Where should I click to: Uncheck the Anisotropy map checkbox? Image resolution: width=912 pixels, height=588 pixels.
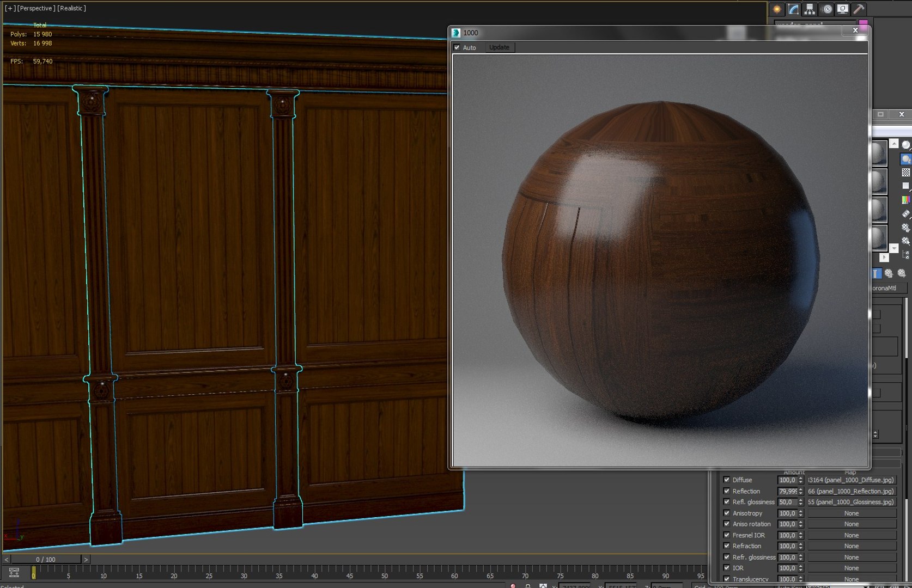pyautogui.click(x=726, y=513)
